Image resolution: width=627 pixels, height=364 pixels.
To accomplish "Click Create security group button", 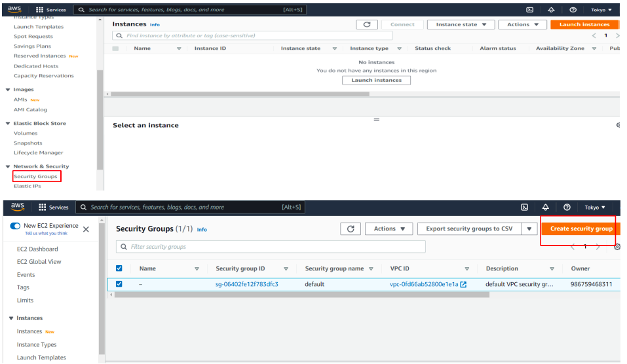I will click(580, 228).
